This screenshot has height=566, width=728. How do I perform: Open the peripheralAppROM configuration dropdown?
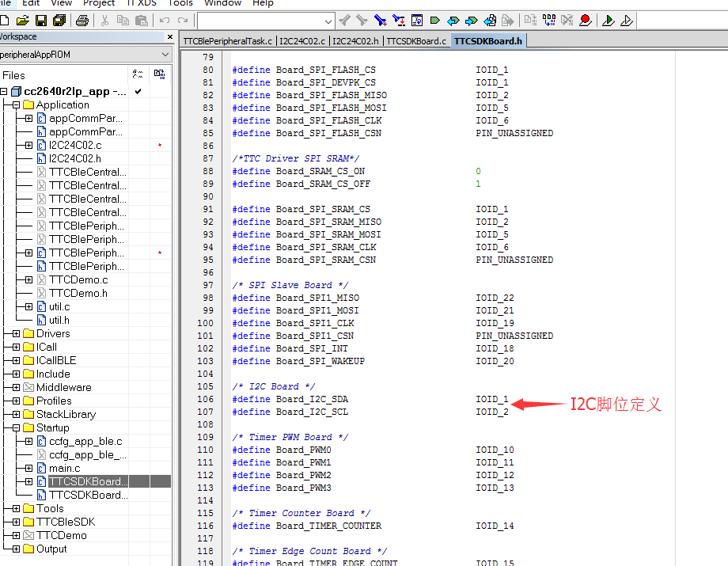tap(165, 55)
